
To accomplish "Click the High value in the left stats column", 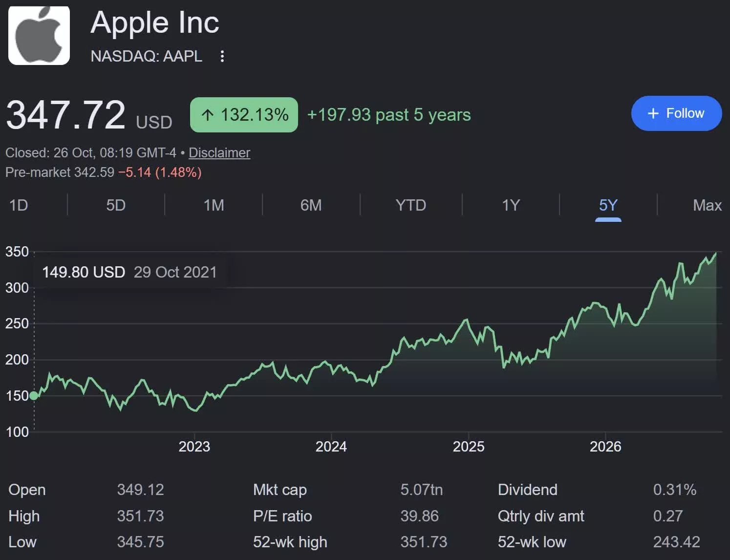I will pyautogui.click(x=140, y=516).
